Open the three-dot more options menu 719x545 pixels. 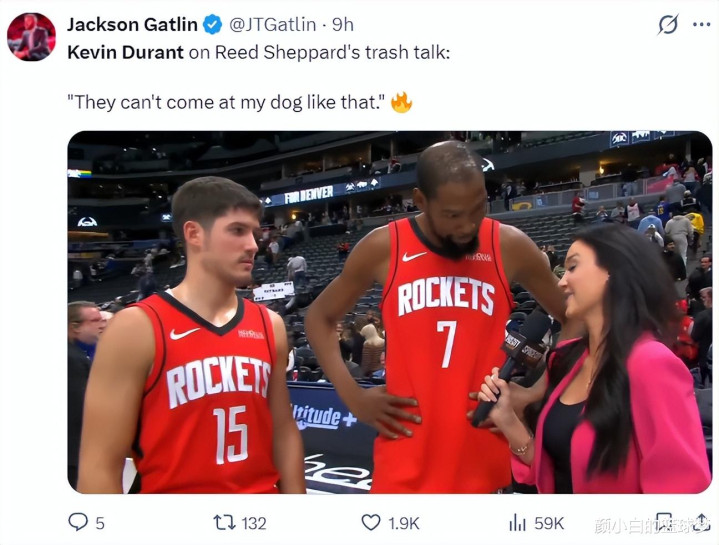tap(702, 25)
